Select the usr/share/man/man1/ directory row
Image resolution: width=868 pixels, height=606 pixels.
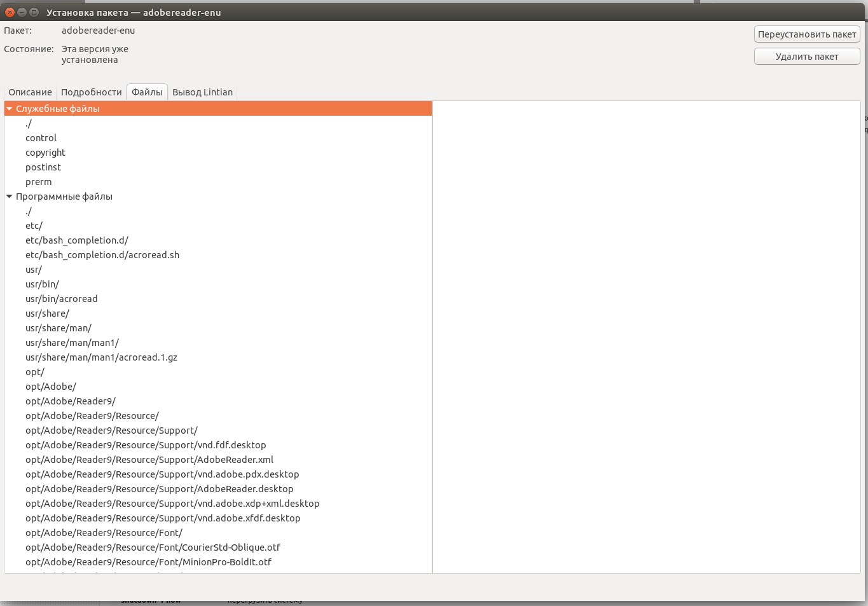click(218, 343)
